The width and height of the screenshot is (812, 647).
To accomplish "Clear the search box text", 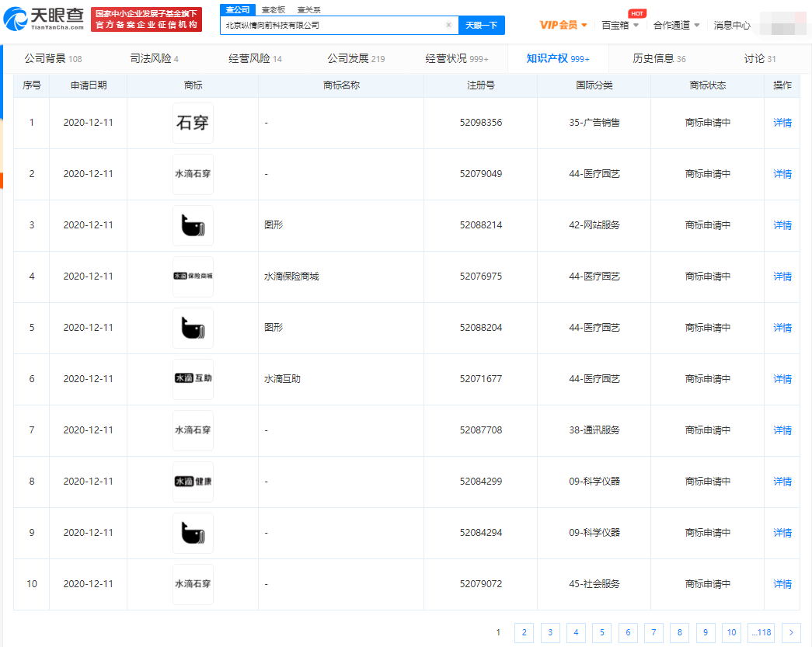I will pos(448,25).
